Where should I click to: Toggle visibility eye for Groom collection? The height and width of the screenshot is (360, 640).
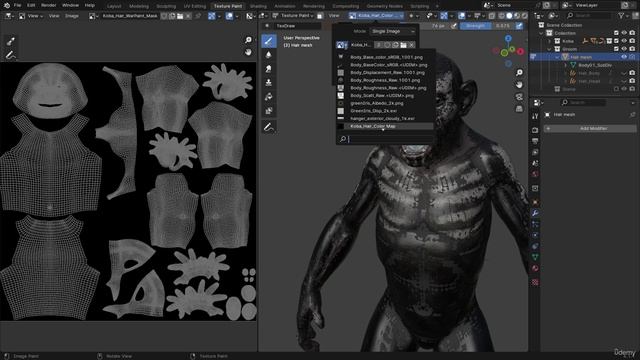click(624, 49)
